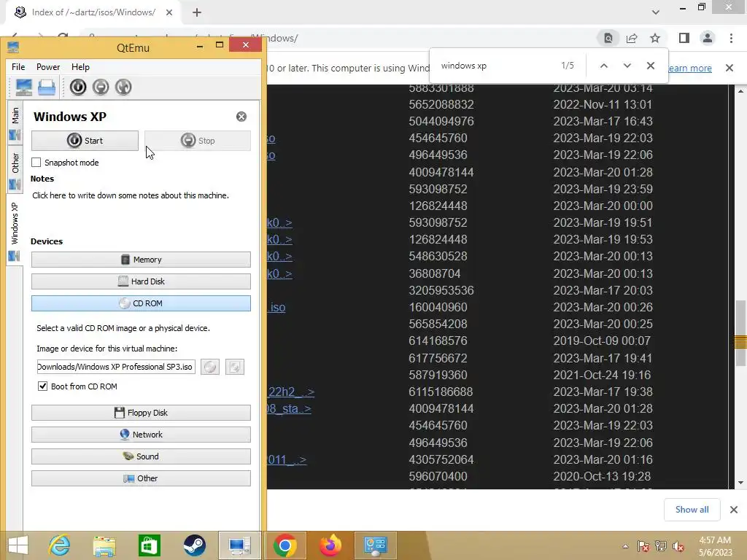Click the find bar text field containing 'windows xp'
The height and width of the screenshot is (560, 747).
495,66
